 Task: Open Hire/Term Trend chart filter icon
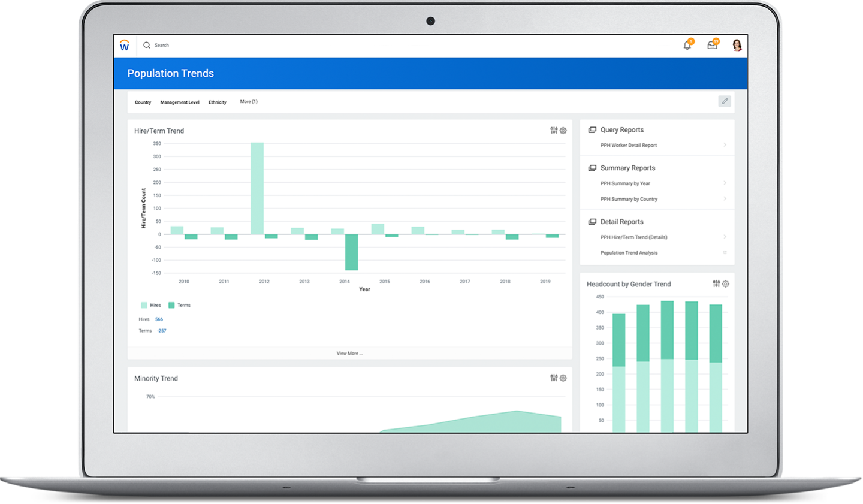553,130
